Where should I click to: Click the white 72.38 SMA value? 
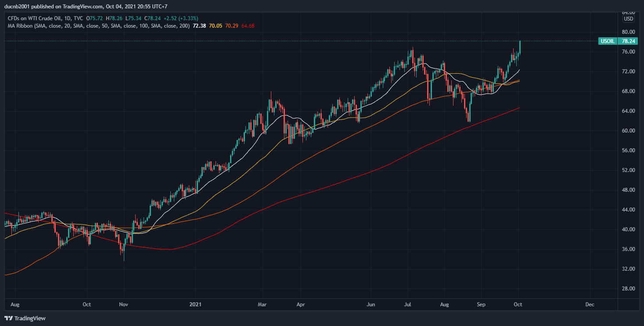click(199, 26)
